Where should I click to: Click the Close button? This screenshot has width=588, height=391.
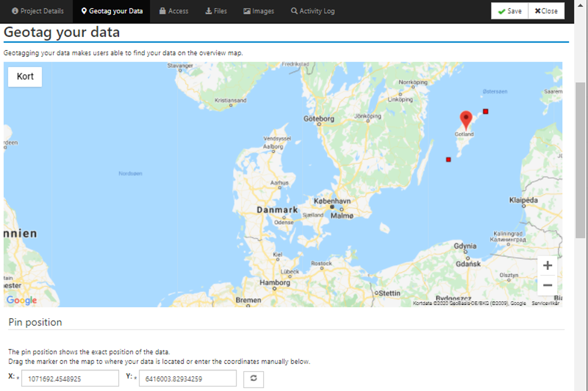coord(546,11)
